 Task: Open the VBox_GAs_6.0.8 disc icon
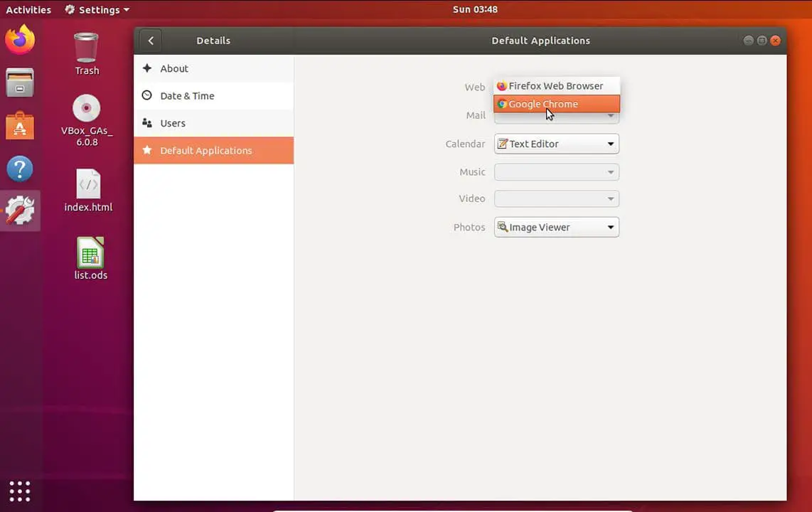[86, 108]
